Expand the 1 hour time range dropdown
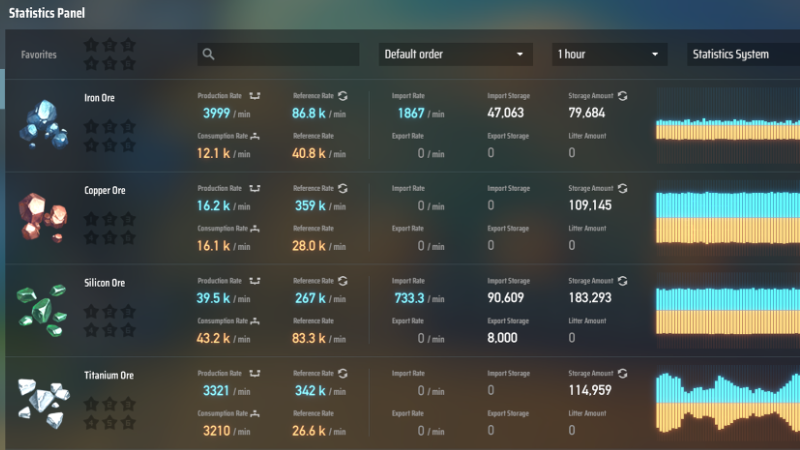 (x=609, y=54)
